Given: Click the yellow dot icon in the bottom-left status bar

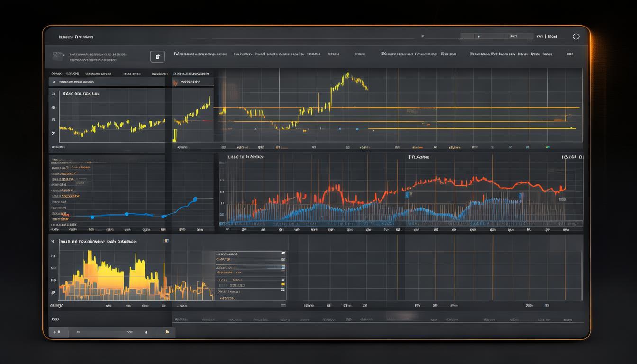Looking at the screenshot, I should (167, 332).
